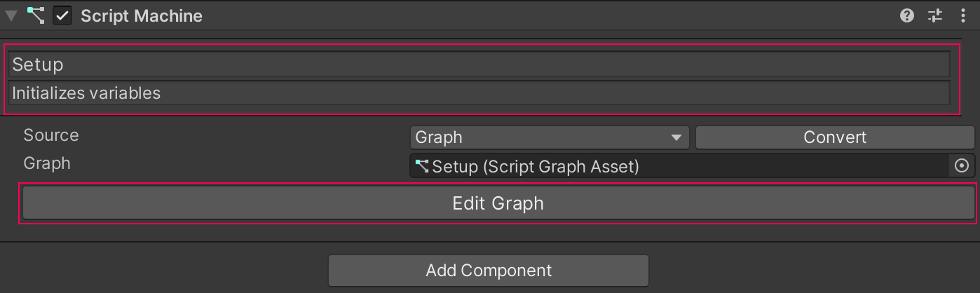
Task: Click the Initializes variables summary field
Action: tap(479, 93)
